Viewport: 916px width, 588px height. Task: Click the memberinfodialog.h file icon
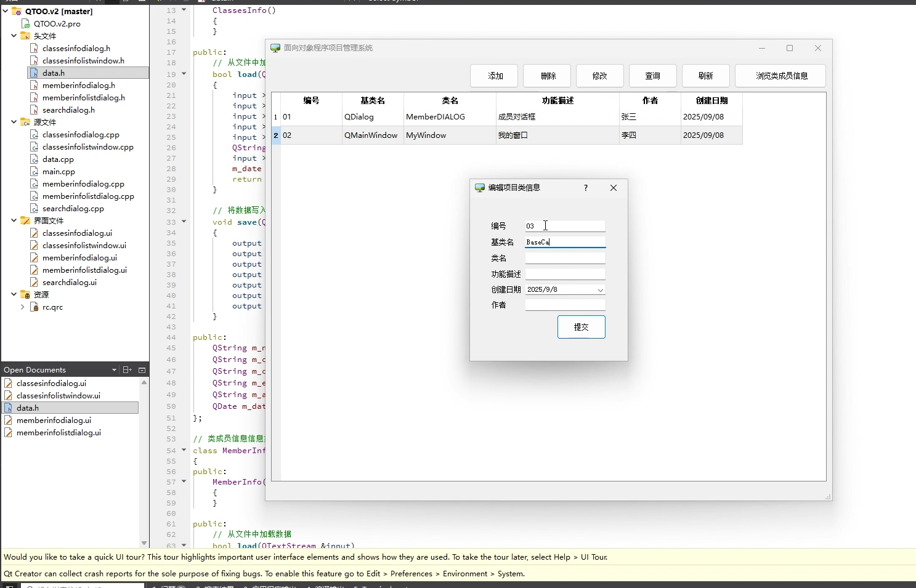click(x=34, y=85)
